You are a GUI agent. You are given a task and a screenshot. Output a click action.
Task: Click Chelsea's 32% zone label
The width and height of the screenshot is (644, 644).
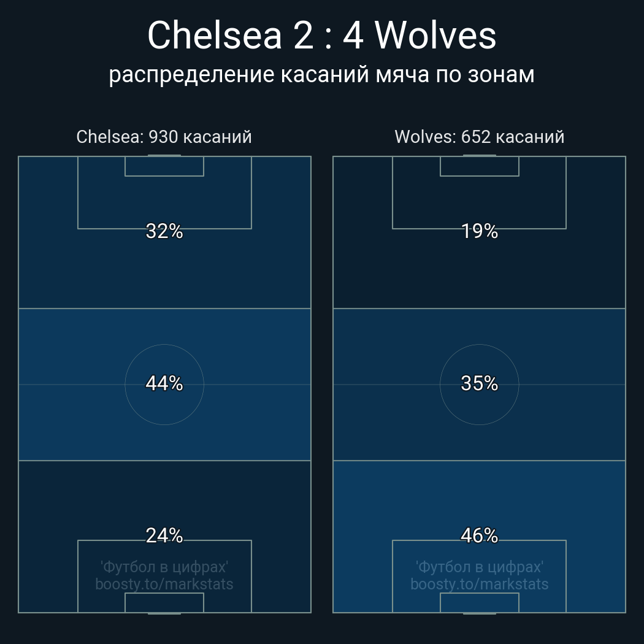point(164,231)
